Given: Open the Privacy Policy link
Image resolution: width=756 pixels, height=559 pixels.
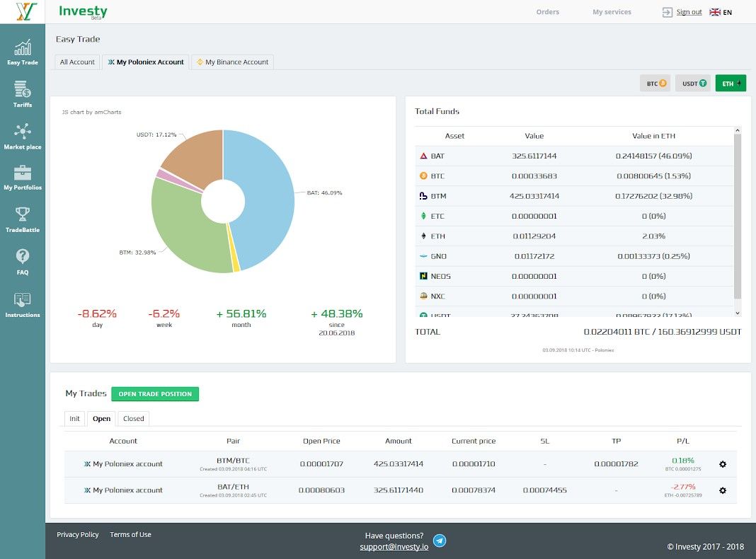Looking at the screenshot, I should [x=78, y=534].
